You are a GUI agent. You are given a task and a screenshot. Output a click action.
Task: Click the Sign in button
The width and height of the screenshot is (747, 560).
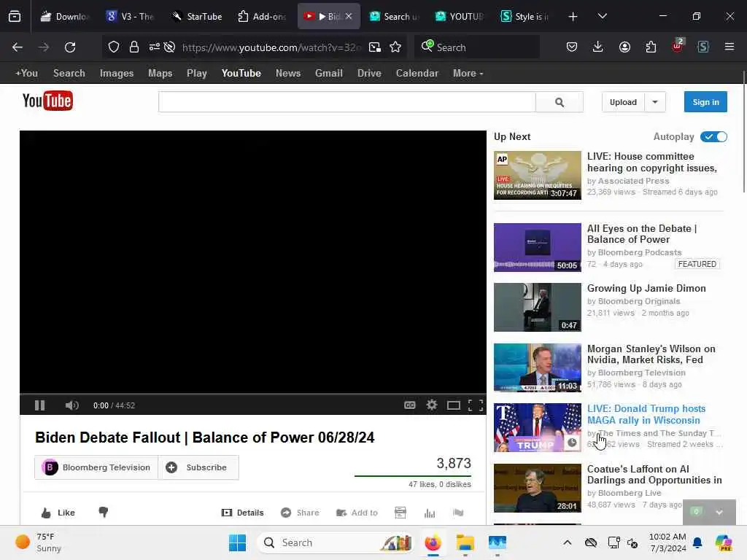[x=705, y=102]
